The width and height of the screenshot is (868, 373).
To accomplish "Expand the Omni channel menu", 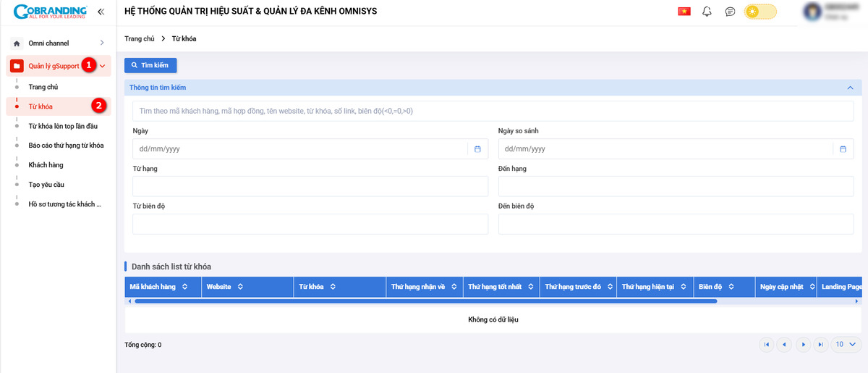I will [x=101, y=43].
